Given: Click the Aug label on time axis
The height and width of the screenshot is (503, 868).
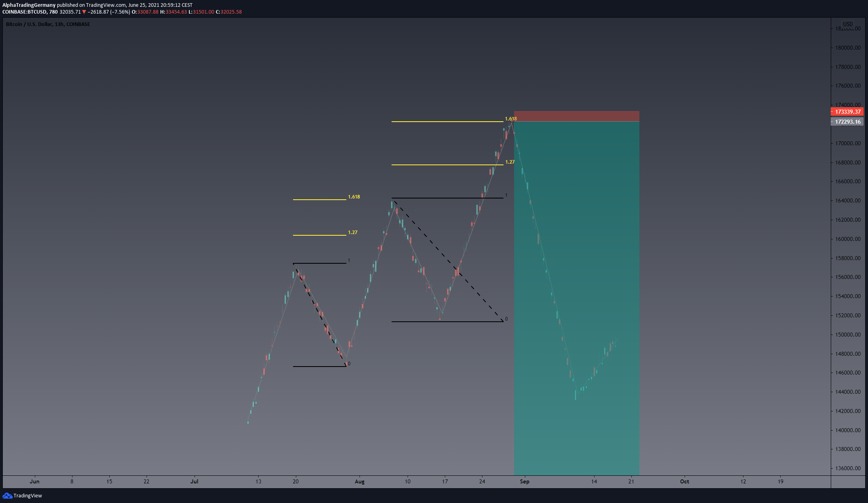Looking at the screenshot, I should [360, 481].
